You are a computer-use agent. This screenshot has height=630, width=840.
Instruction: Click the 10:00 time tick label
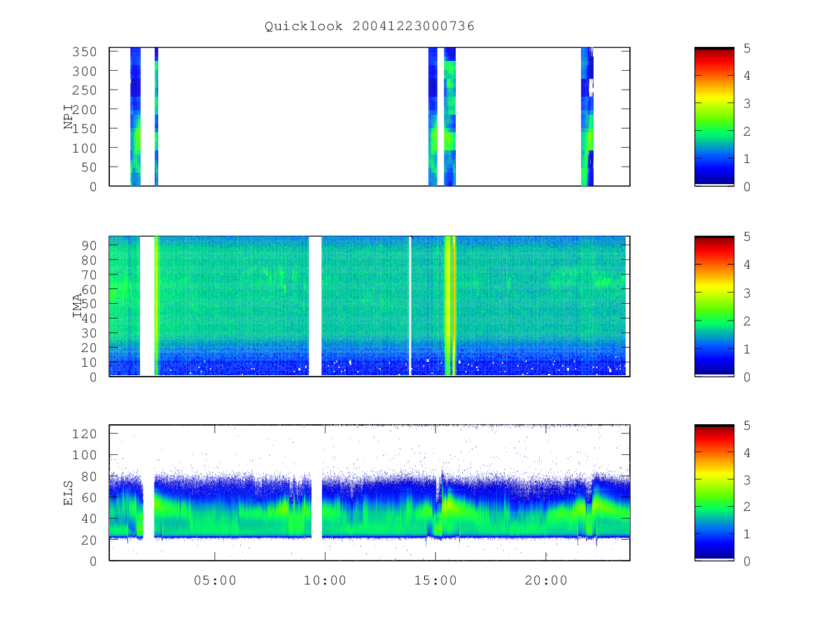(325, 580)
